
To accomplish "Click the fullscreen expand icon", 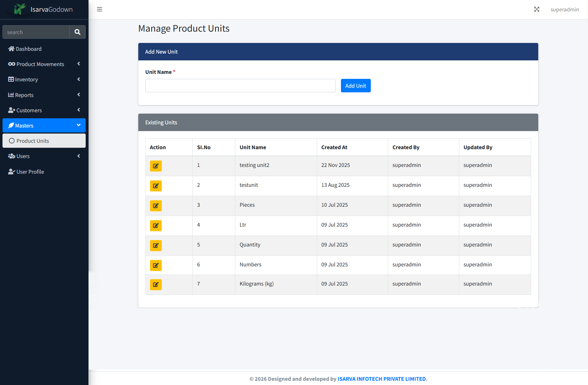I will coord(537,9).
